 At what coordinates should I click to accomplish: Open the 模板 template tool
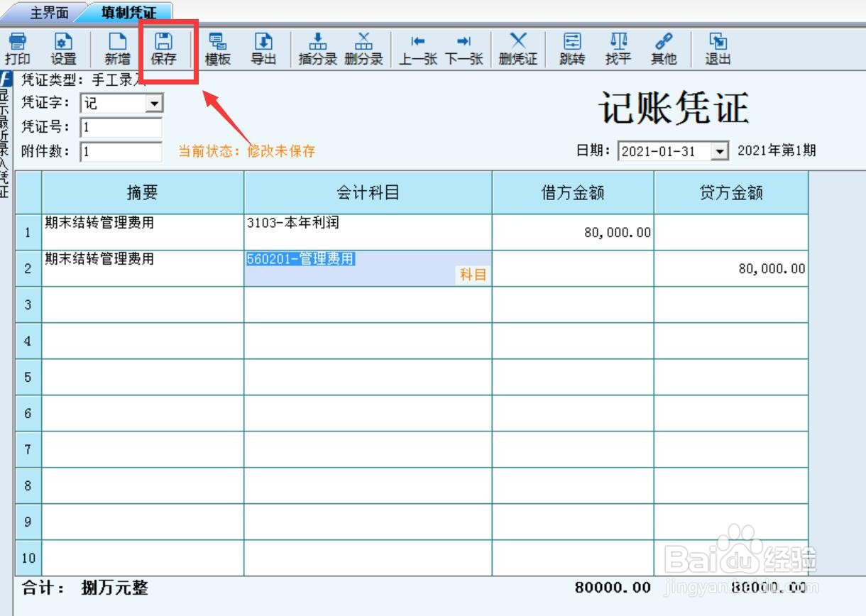218,49
